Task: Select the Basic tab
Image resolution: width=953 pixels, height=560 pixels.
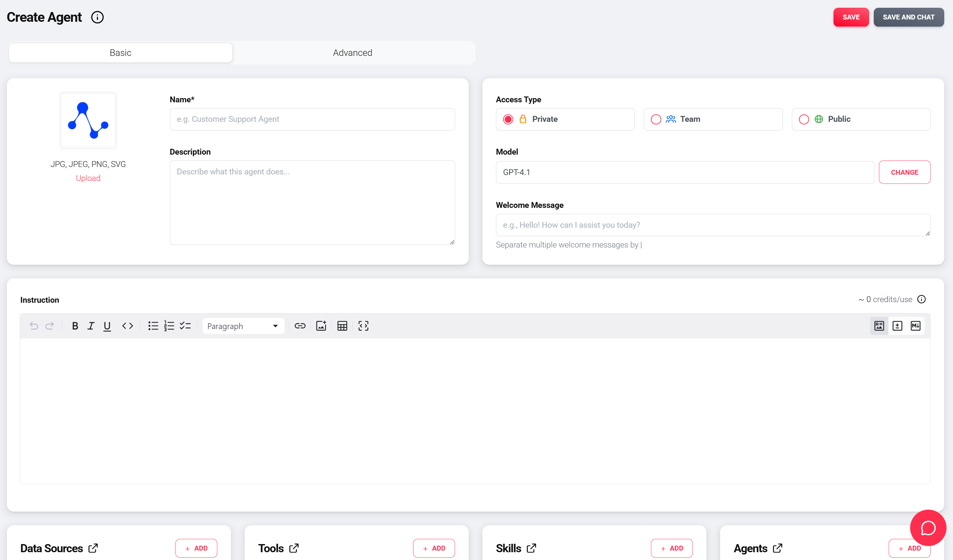Action: [121, 53]
